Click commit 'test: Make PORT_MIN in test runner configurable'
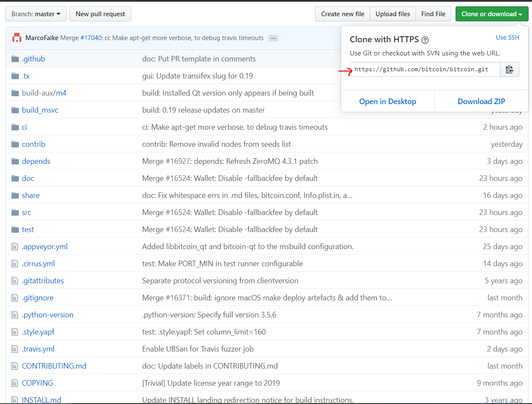 coord(222,264)
